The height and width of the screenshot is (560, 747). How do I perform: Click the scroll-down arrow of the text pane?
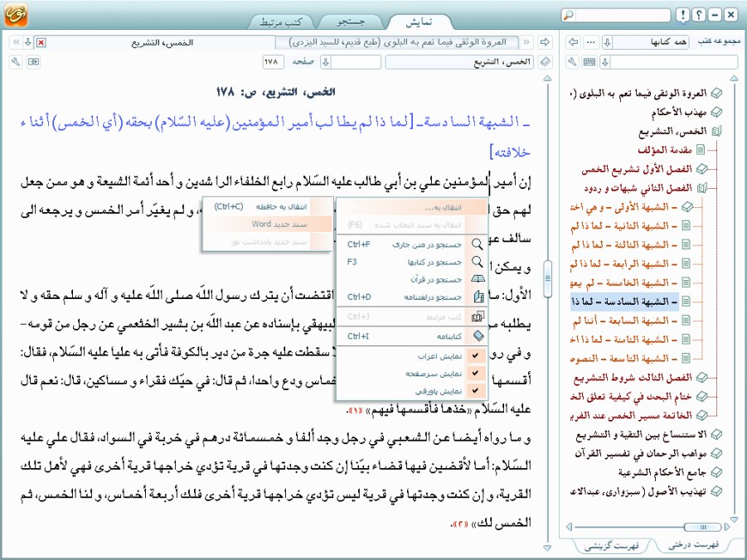547,548
